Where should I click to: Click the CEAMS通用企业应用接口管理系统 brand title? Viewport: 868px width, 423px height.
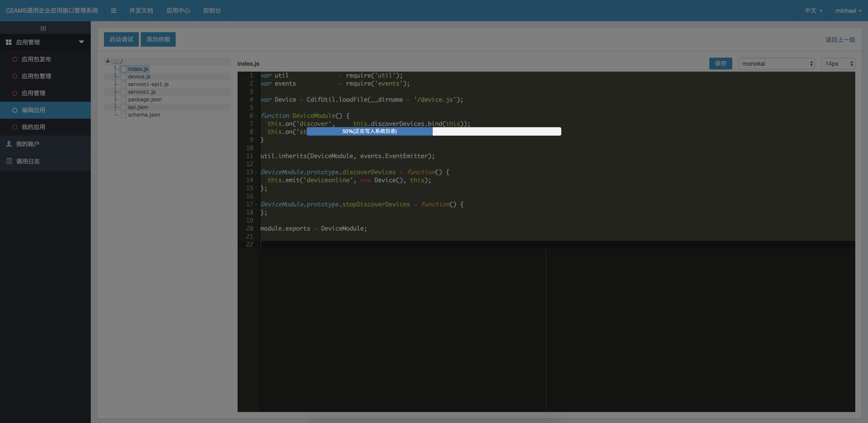click(52, 11)
